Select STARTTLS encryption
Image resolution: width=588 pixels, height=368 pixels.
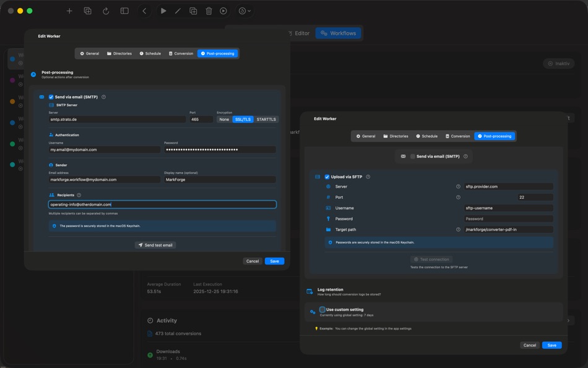pos(266,120)
